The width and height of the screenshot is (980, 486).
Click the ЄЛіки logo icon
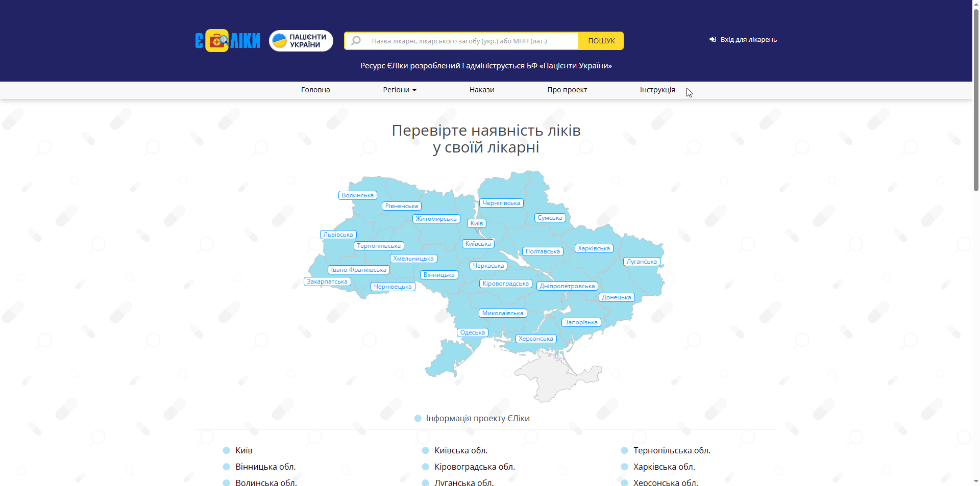click(228, 41)
